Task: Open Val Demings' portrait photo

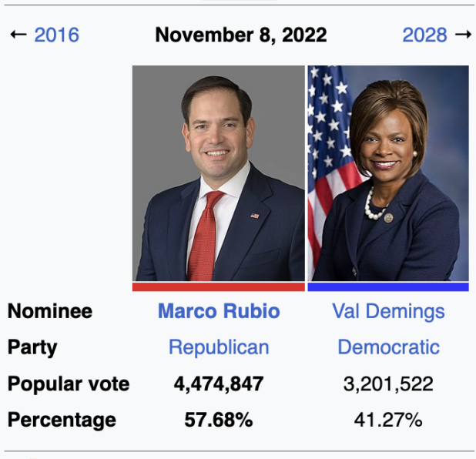Action: pyautogui.click(x=388, y=173)
